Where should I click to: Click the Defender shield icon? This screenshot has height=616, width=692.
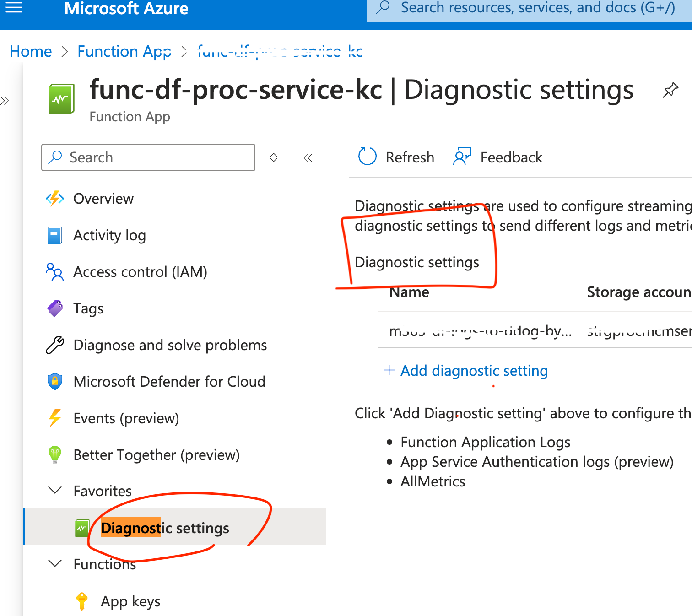(55, 382)
